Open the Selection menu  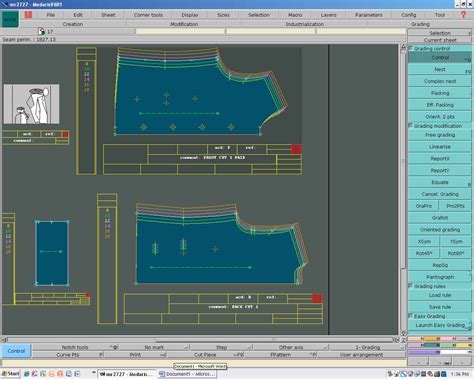click(259, 15)
